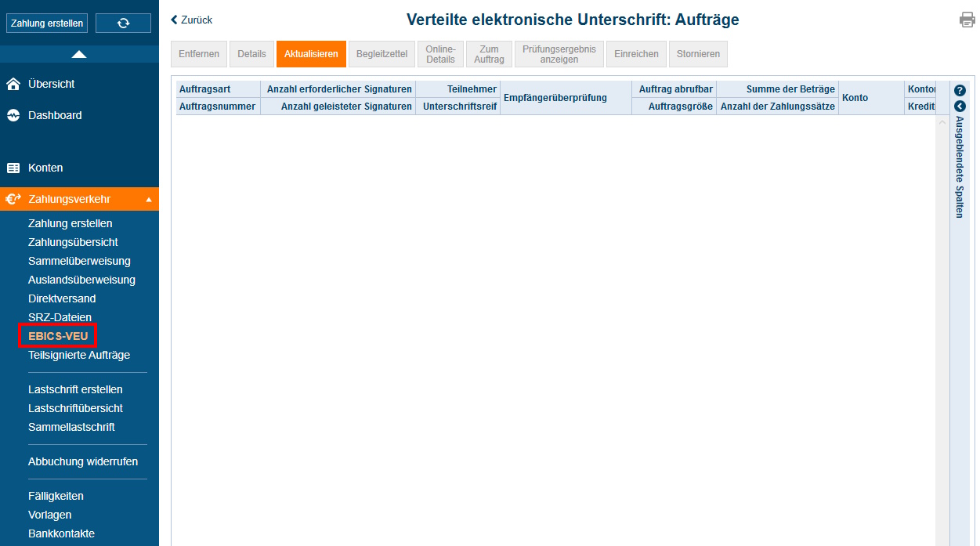
Task: Collapse the Zahlungsverkehr menu section
Action: click(148, 199)
